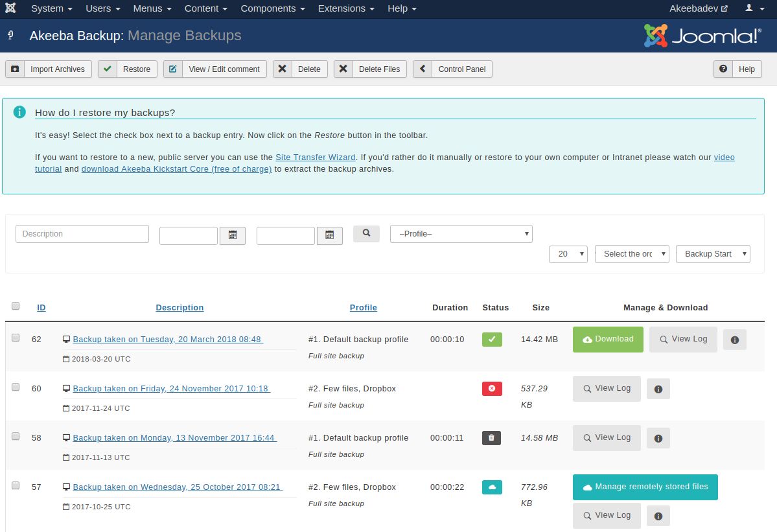Click the red failed status icon for backup 60
This screenshot has width=777, height=532.
(x=492, y=388)
